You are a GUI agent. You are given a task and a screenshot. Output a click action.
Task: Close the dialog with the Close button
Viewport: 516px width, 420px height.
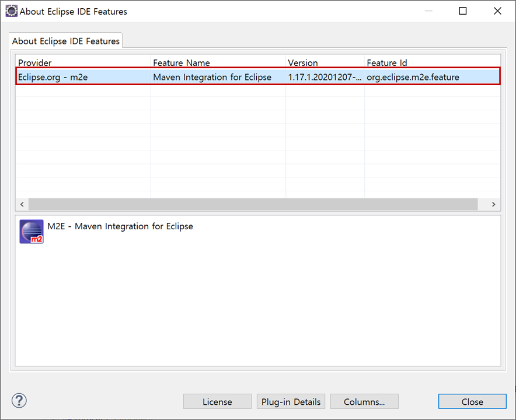coord(472,401)
